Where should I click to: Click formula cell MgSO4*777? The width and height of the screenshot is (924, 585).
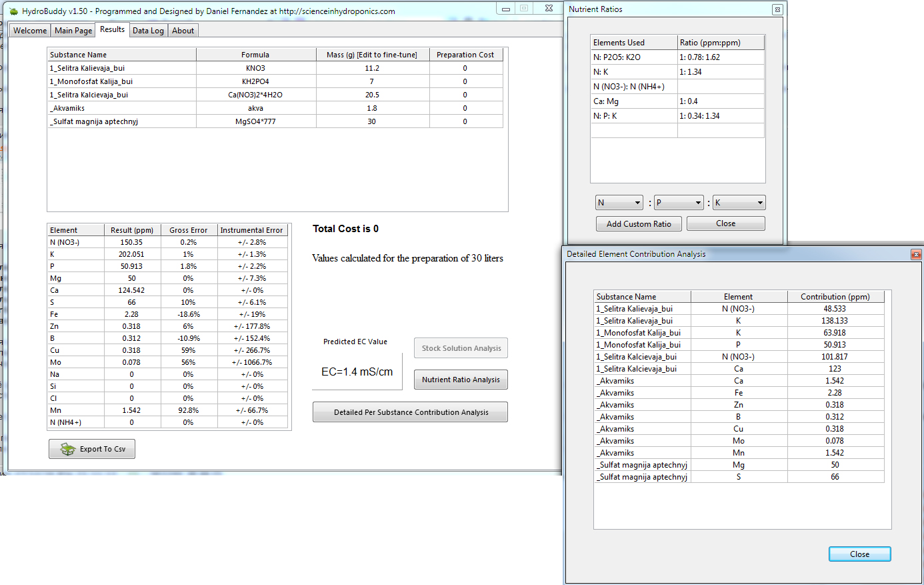point(256,121)
